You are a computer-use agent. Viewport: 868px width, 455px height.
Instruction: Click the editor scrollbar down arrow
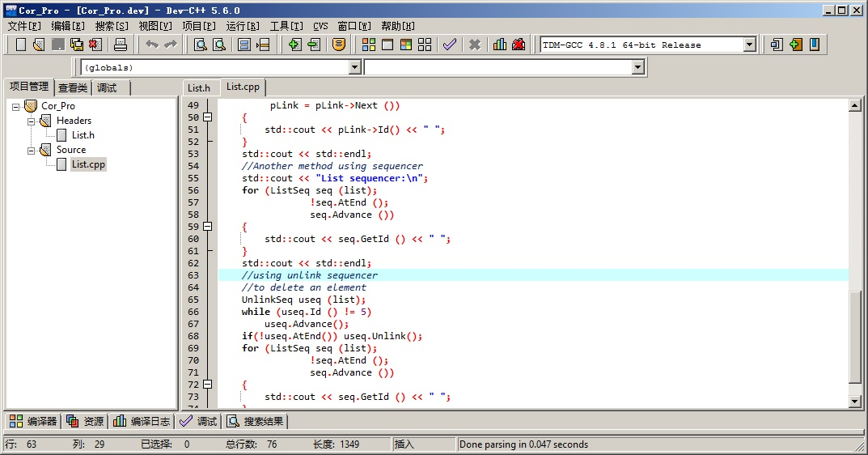855,402
